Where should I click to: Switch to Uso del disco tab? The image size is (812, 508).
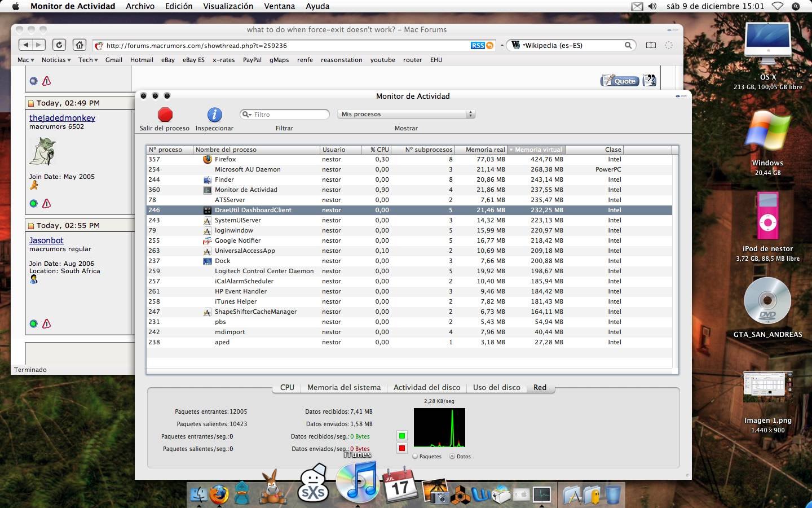coord(496,387)
